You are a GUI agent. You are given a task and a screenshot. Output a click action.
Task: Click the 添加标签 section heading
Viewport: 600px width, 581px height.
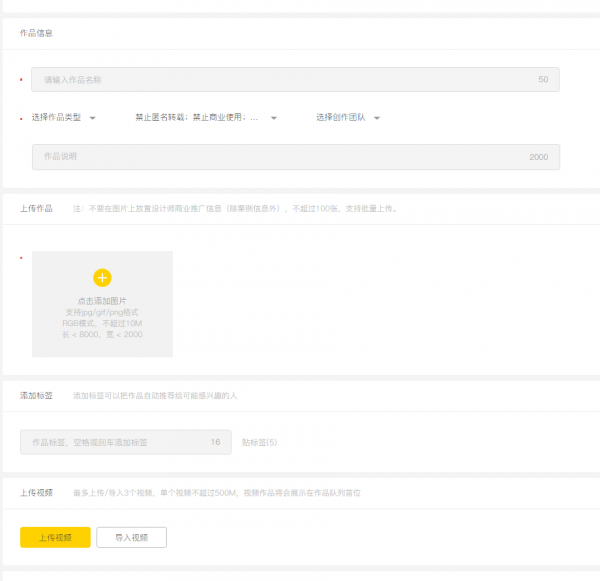[x=36, y=396]
